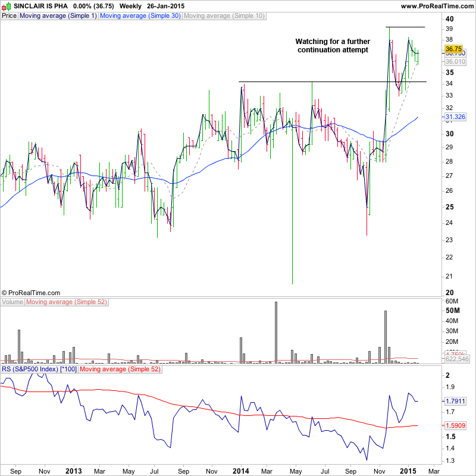This screenshot has width=476, height=476.
Task: Open Moving average (Simple 30) indicator label
Action: (140, 16)
